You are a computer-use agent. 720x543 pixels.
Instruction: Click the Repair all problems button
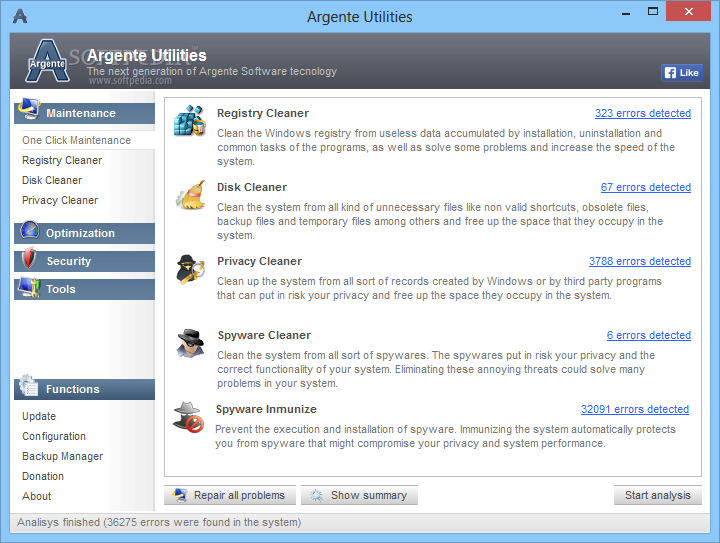[x=230, y=495]
